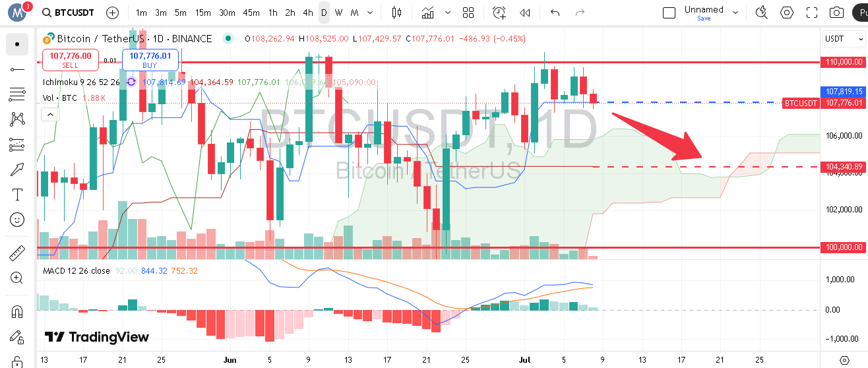Open the quick search lightning icon
This screenshot has height=368, width=868.
click(x=762, y=13)
